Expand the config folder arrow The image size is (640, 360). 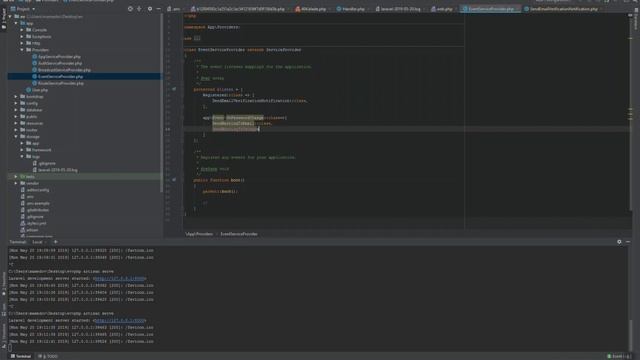[x=16, y=103]
